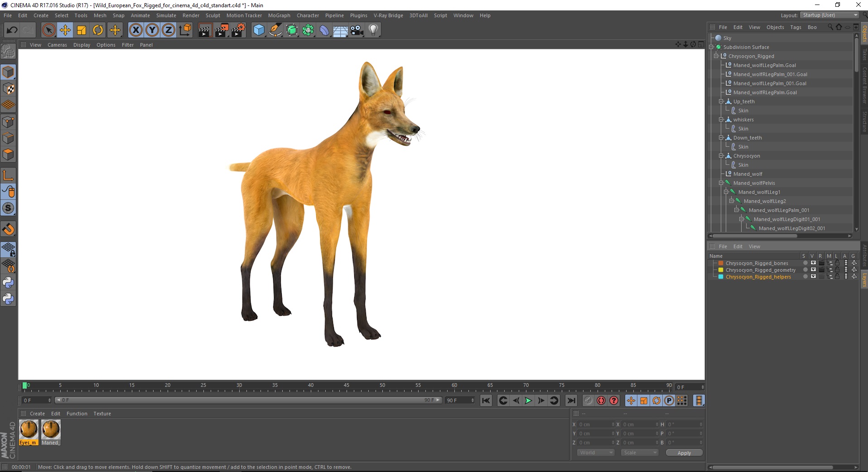Viewport: 868px width, 472px height.
Task: Go to start of animation
Action: [486, 400]
